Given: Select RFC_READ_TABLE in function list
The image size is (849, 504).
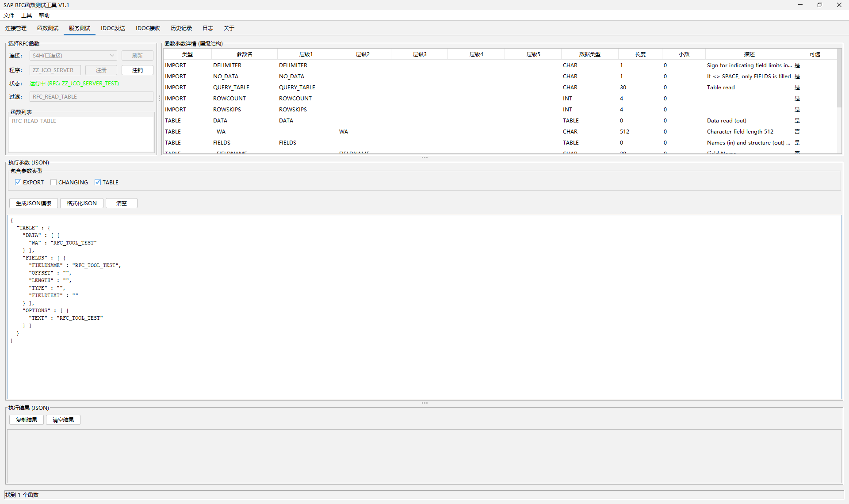Looking at the screenshot, I should coord(34,121).
